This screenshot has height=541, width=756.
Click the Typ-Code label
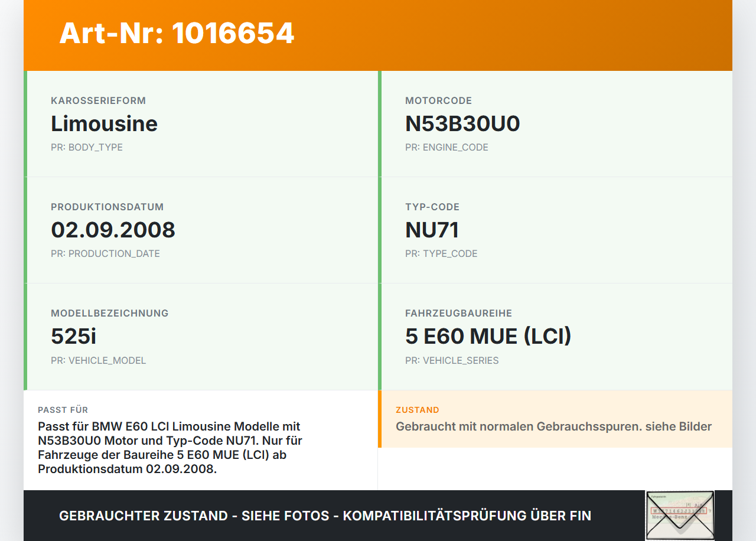click(432, 207)
